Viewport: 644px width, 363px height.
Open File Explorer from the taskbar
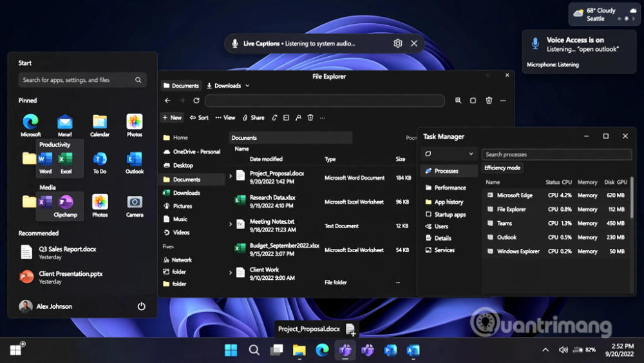click(x=299, y=350)
